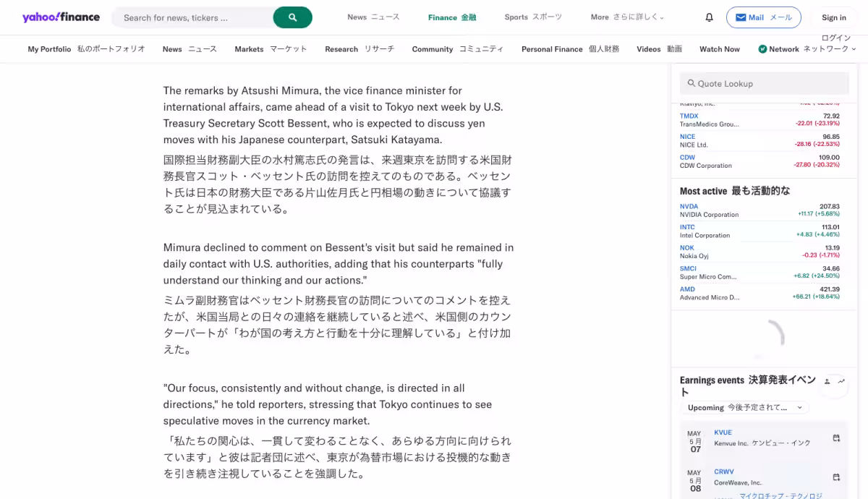Open the KVUE earnings ticker link

pos(723,432)
